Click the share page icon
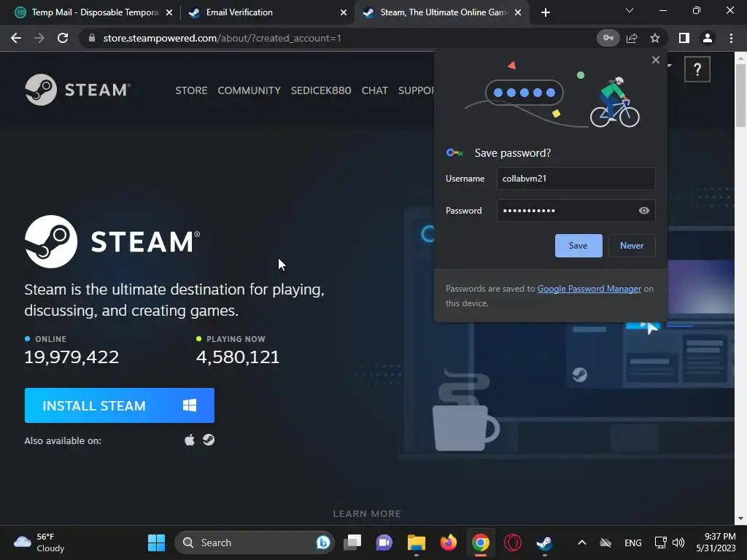 632,38
